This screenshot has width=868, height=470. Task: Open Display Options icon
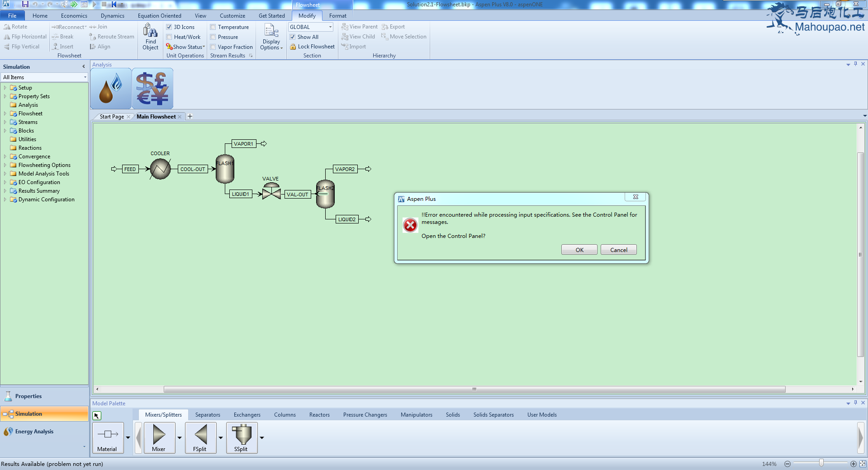pos(271,31)
